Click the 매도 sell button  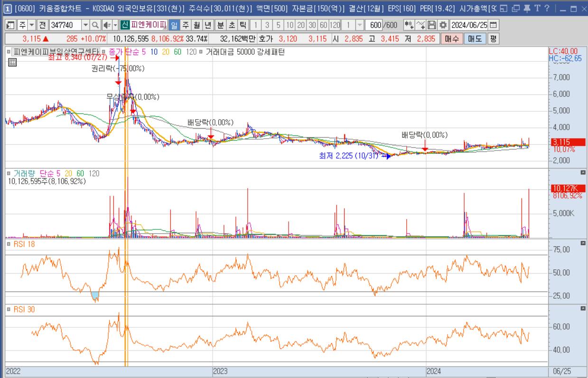point(475,39)
